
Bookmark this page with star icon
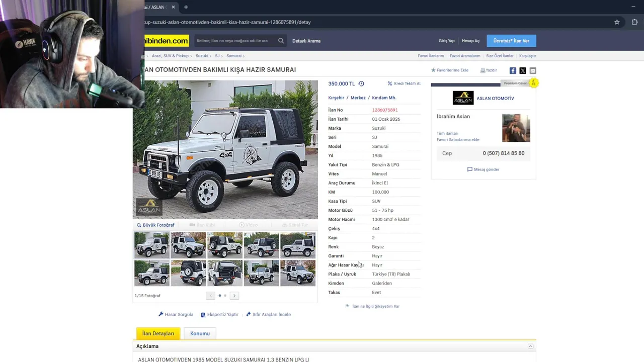[617, 22]
